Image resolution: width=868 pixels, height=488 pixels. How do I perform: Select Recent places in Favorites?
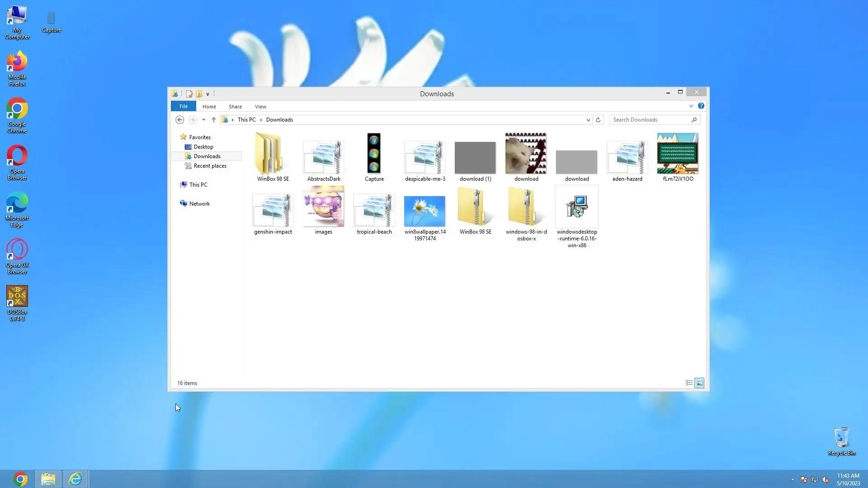coord(210,166)
